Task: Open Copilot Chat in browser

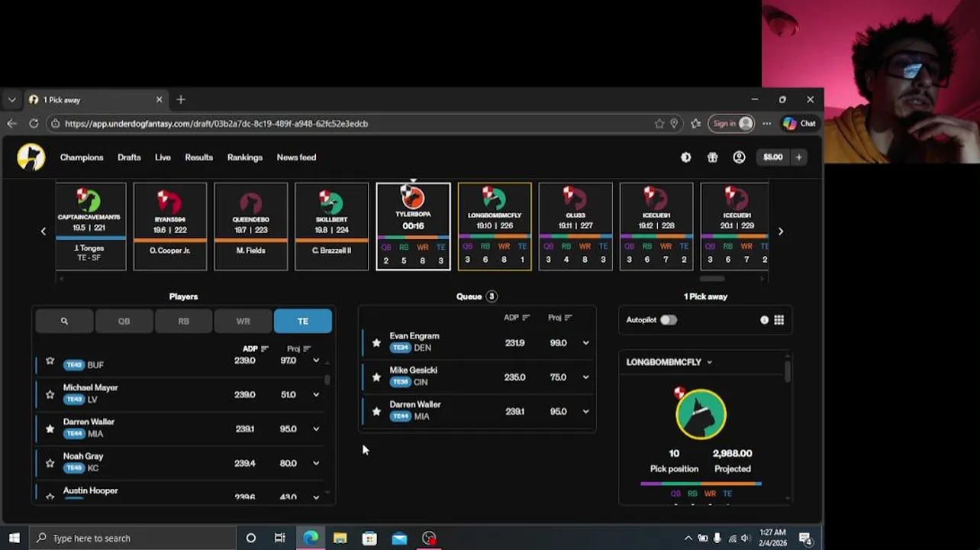Action: click(799, 123)
